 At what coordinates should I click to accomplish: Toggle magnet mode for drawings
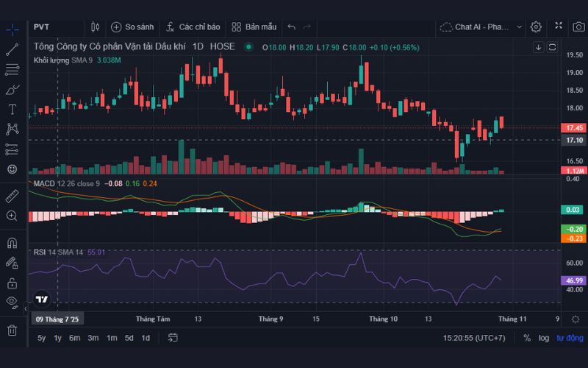pos(12,243)
